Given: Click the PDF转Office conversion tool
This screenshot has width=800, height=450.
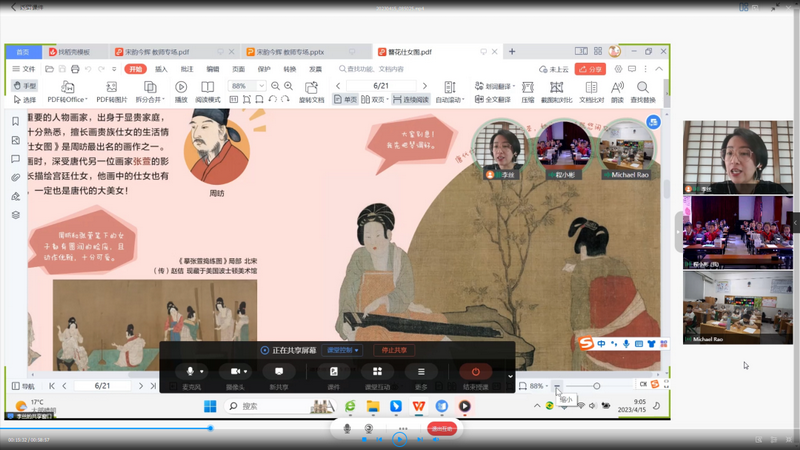Looking at the screenshot, I should (x=65, y=100).
